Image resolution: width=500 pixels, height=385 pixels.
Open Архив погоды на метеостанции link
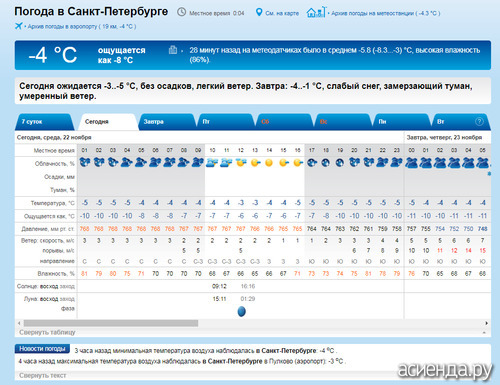[x=385, y=13]
